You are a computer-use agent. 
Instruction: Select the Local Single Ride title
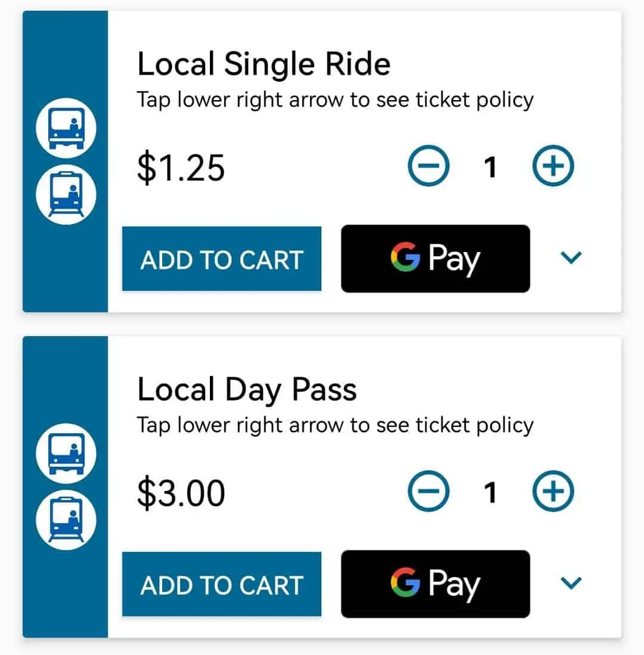[264, 64]
